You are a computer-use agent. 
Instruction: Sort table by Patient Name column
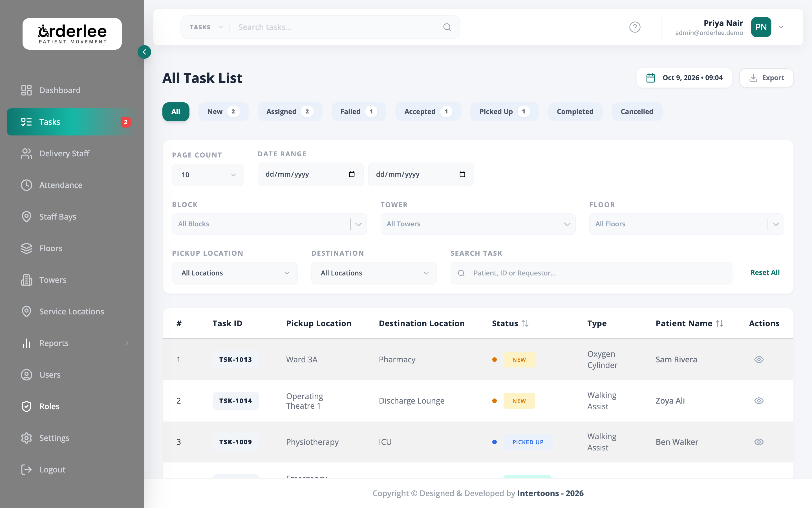[719, 323]
